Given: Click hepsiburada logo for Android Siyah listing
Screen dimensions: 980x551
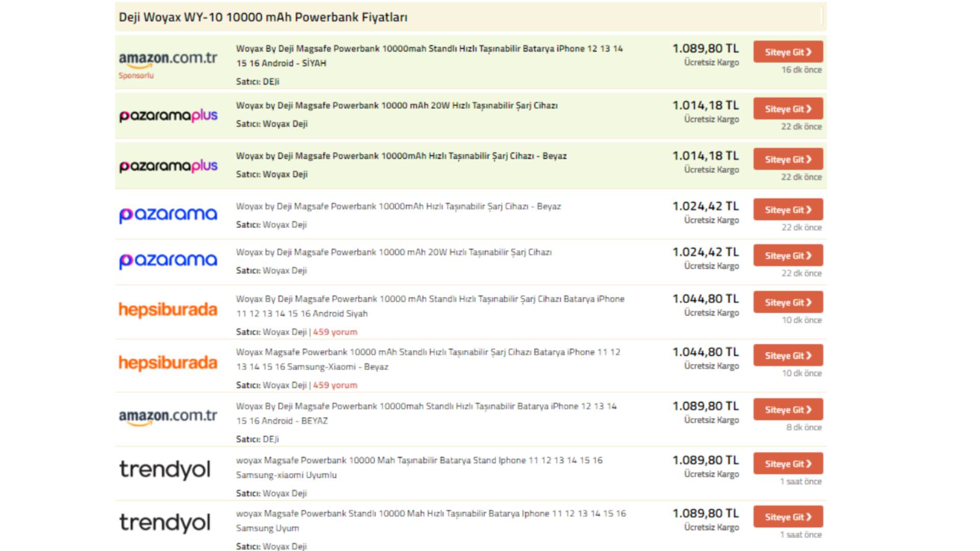Looking at the screenshot, I should click(168, 310).
